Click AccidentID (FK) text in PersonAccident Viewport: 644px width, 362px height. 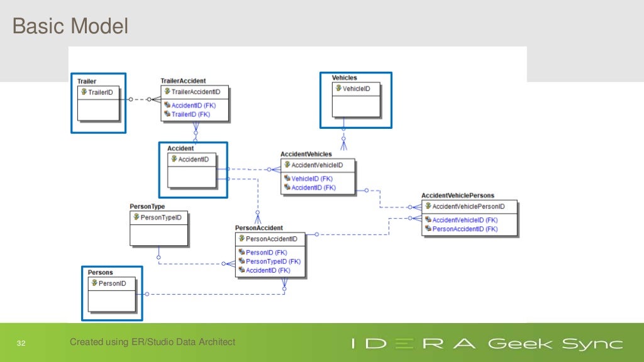(268, 270)
